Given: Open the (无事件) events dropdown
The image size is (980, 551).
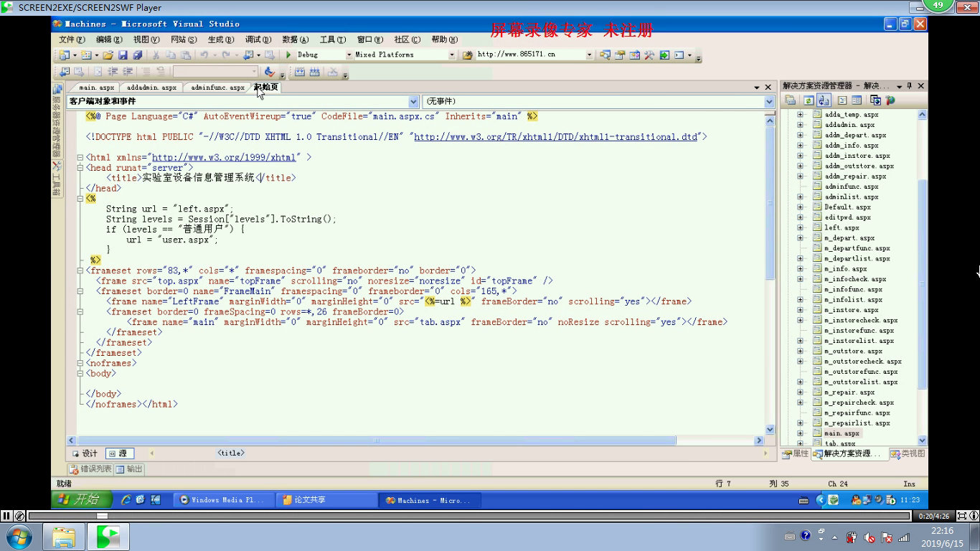Looking at the screenshot, I should click(769, 102).
